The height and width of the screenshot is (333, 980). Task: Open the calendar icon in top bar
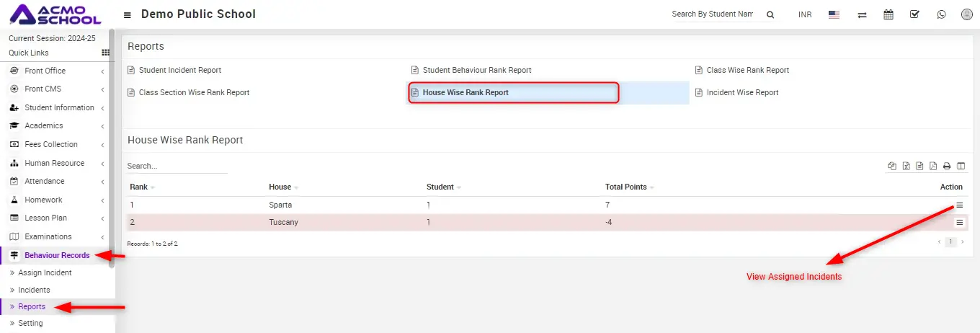888,14
